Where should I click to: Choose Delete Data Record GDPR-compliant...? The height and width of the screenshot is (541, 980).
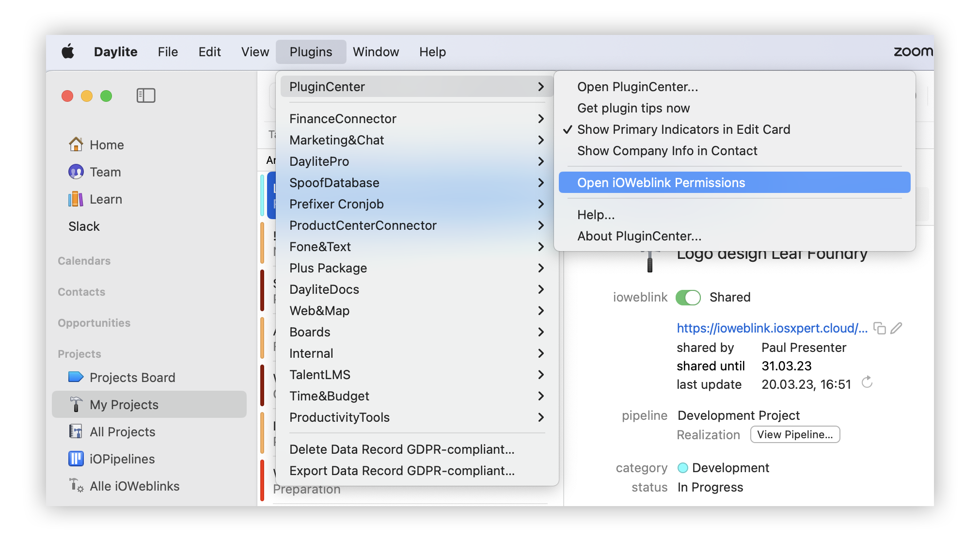pyautogui.click(x=417, y=449)
